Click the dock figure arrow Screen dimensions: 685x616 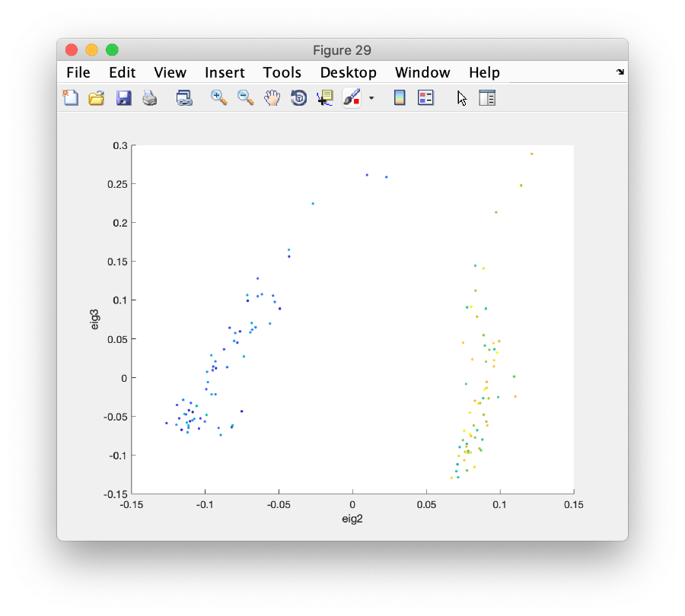coord(620,72)
